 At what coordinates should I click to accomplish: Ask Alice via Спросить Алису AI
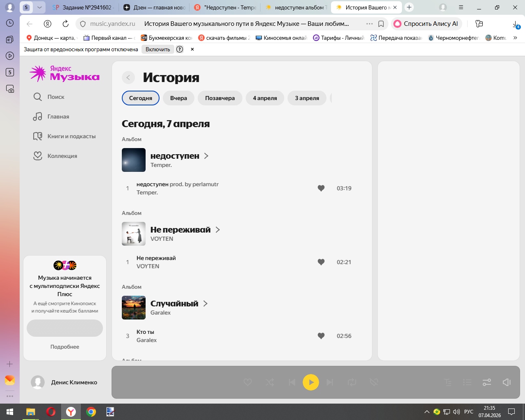[x=427, y=24]
